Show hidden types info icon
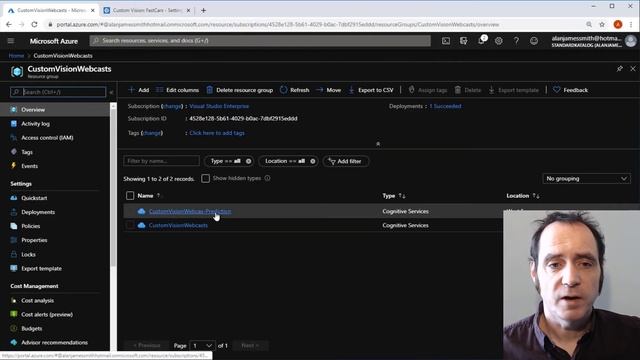 coord(267,178)
